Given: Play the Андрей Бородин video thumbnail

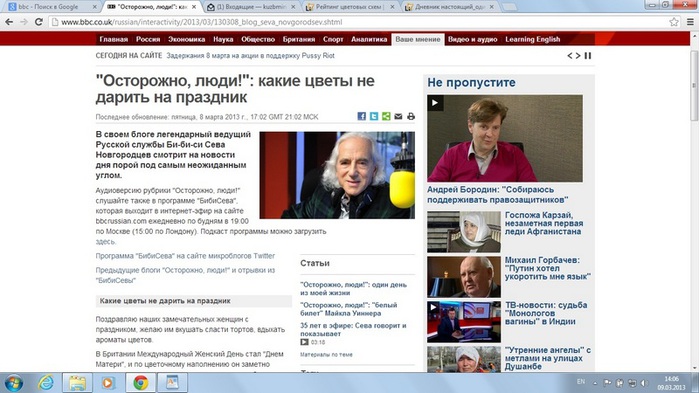Looking at the screenshot, I should pos(505,138).
